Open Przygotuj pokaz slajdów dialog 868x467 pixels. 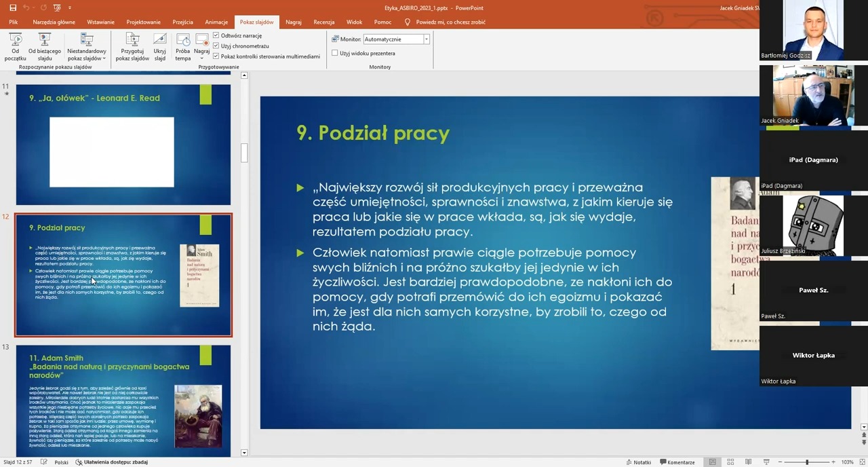pos(132,47)
